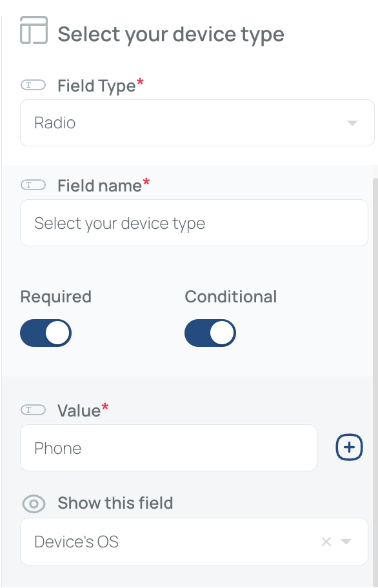Expand the Field Type dropdown arrow
The image size is (378, 588).
tap(352, 123)
